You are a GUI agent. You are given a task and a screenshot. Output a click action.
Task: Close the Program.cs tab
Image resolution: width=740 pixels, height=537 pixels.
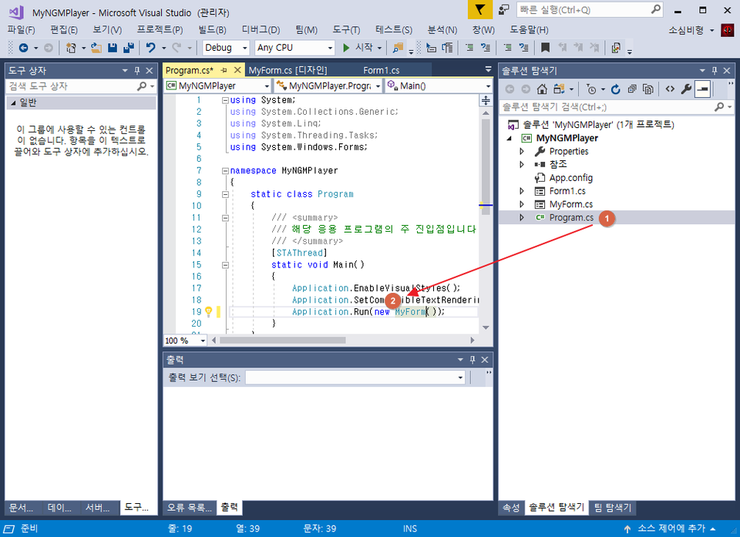point(238,70)
